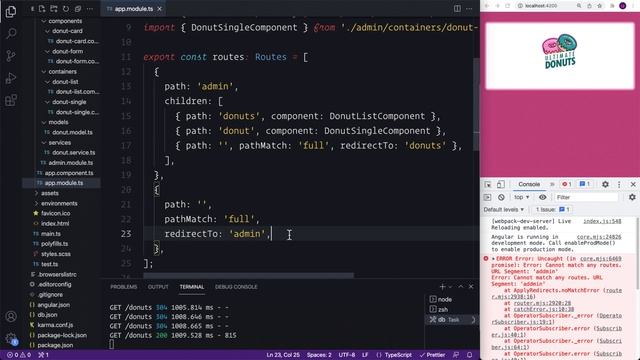Open the new terminal launch profile dropdown

coord(450,287)
